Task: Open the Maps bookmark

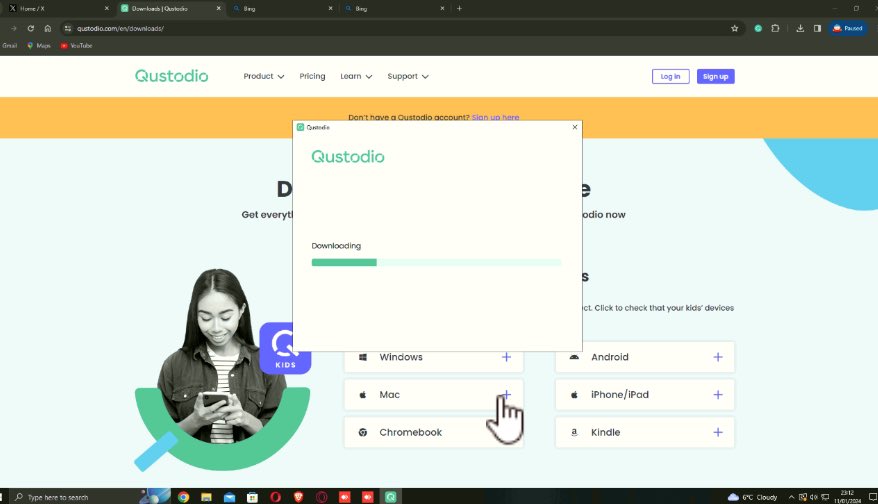Action: coord(39,45)
